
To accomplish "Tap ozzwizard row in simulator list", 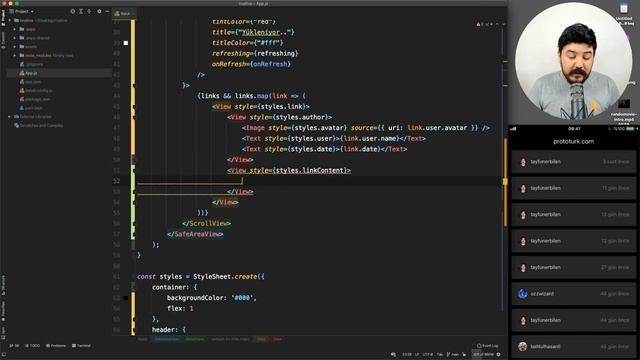I will (573, 294).
